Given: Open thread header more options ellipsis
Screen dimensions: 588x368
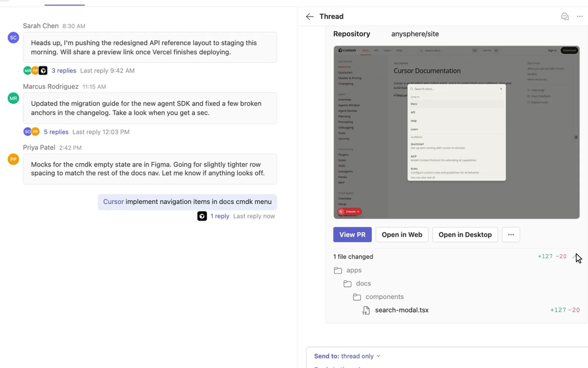Looking at the screenshot, I should 580,17.
